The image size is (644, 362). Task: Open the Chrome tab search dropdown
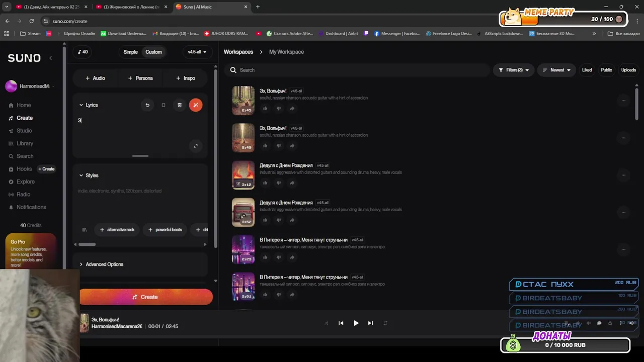7,7
